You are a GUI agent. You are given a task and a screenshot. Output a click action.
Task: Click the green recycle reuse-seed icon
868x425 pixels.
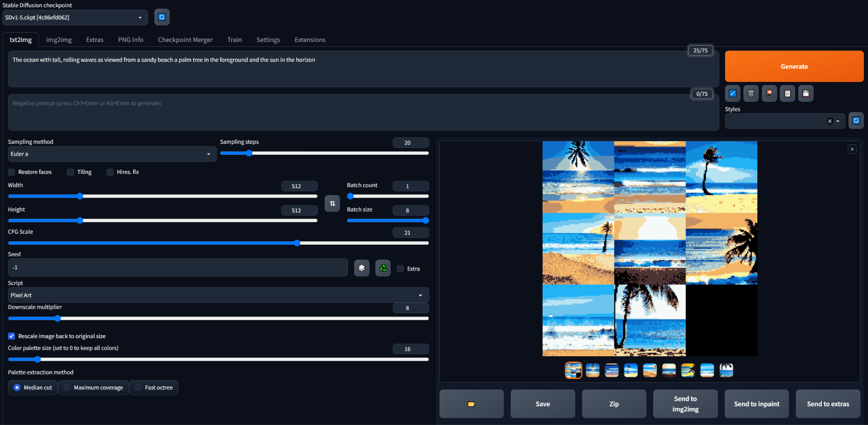point(383,268)
